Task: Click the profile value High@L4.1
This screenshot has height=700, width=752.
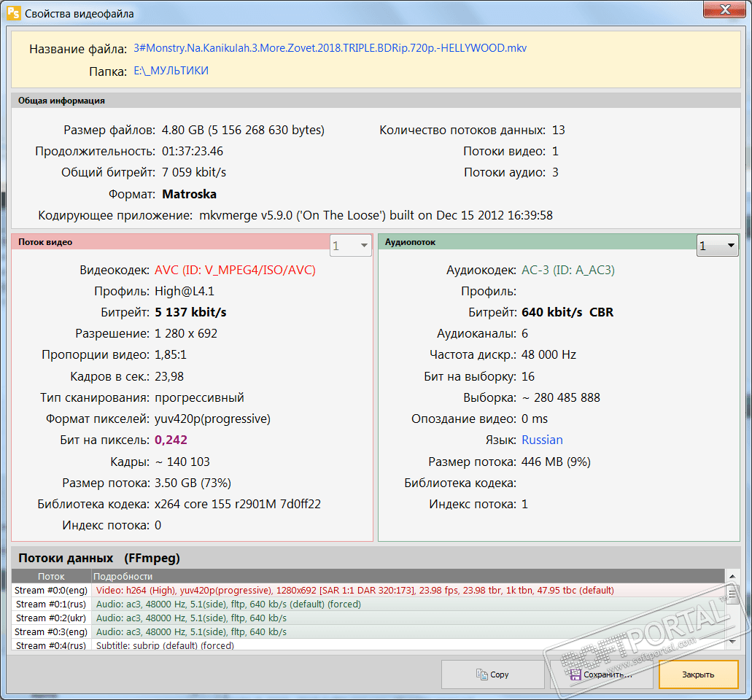Action: (184, 291)
